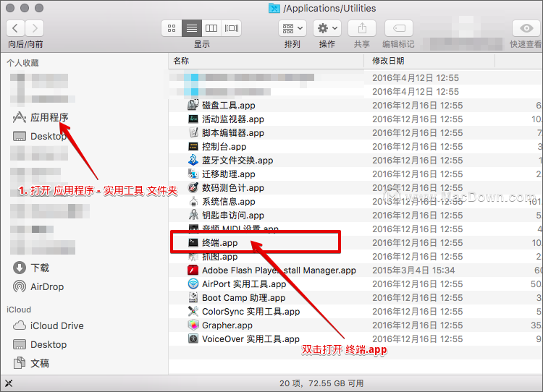The width and height of the screenshot is (543, 392).
Task: Open the 操作 gear action dropdown
Action: coord(327,28)
